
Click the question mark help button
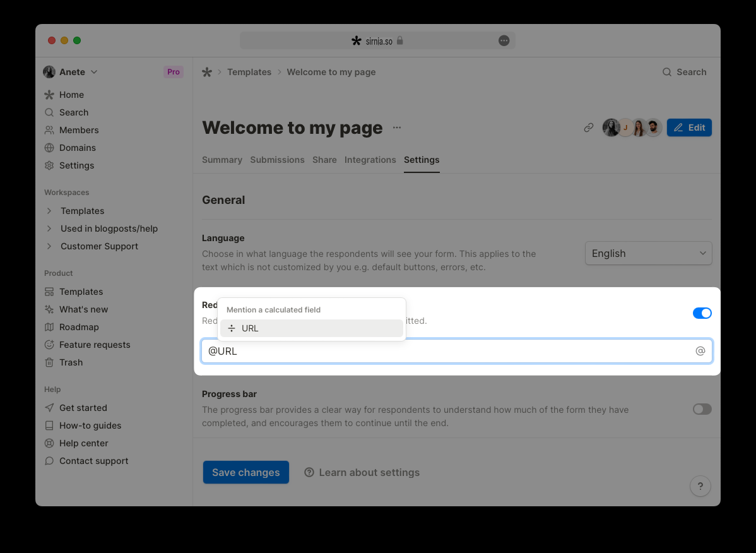click(x=700, y=486)
